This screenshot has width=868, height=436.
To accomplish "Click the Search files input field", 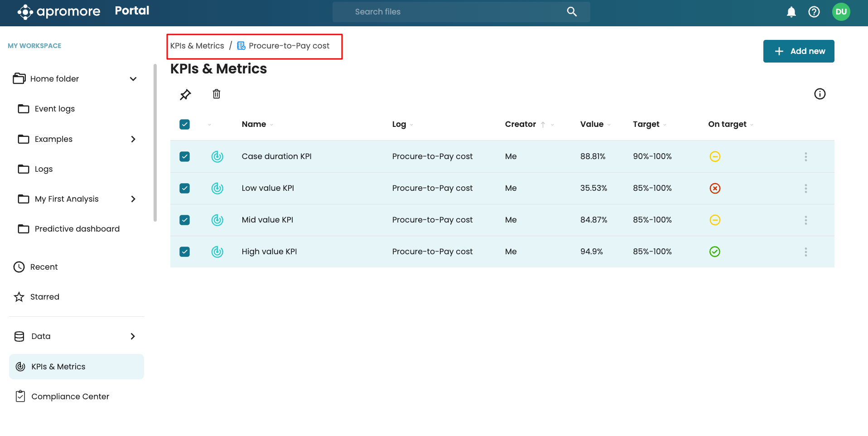I will (x=453, y=12).
